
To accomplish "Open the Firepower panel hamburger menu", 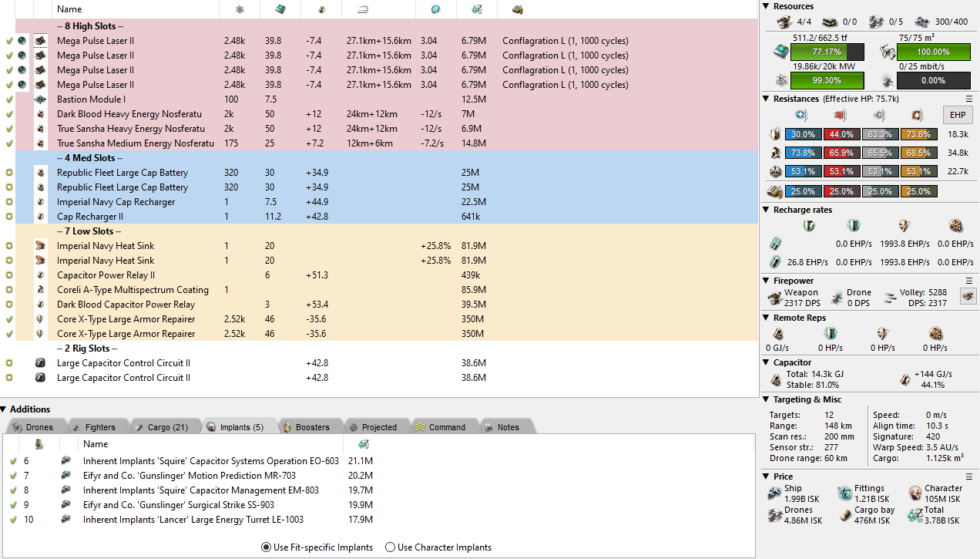I will click(x=969, y=281).
